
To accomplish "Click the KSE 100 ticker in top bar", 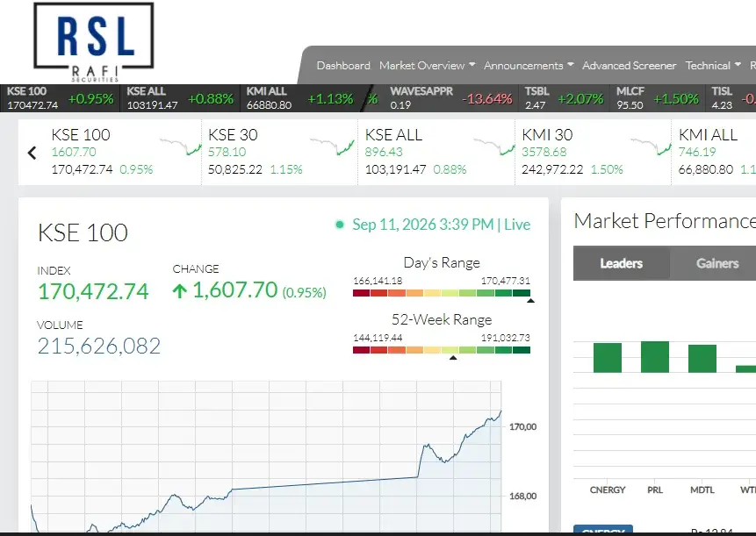I will (60, 98).
